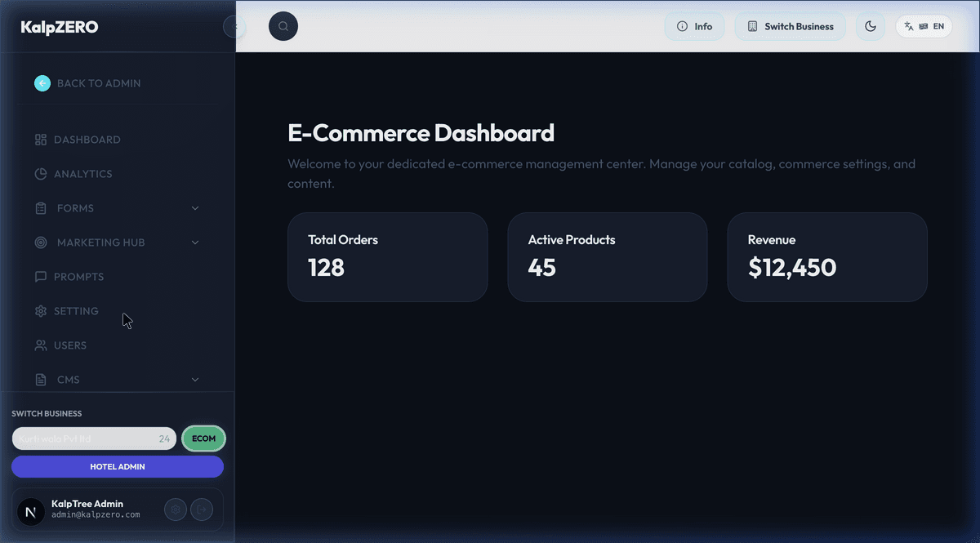This screenshot has width=980, height=543.
Task: Click the KalpZERO logo
Action: 60,27
